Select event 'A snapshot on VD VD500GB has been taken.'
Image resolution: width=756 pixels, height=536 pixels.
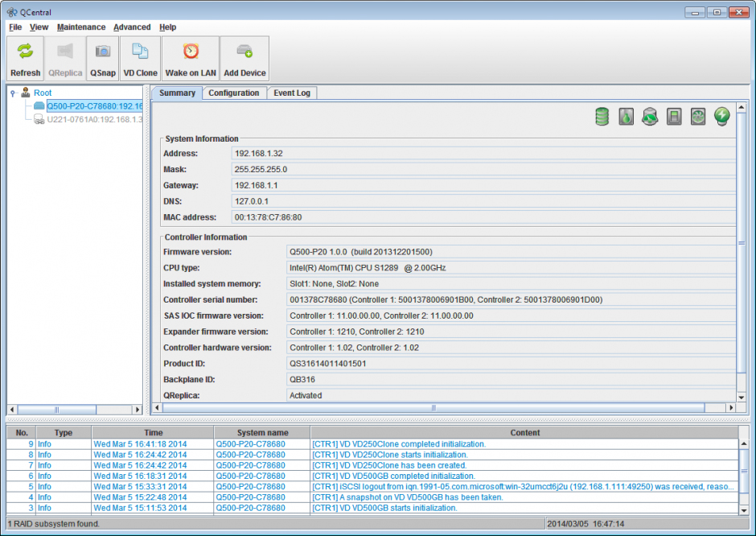[372, 497]
